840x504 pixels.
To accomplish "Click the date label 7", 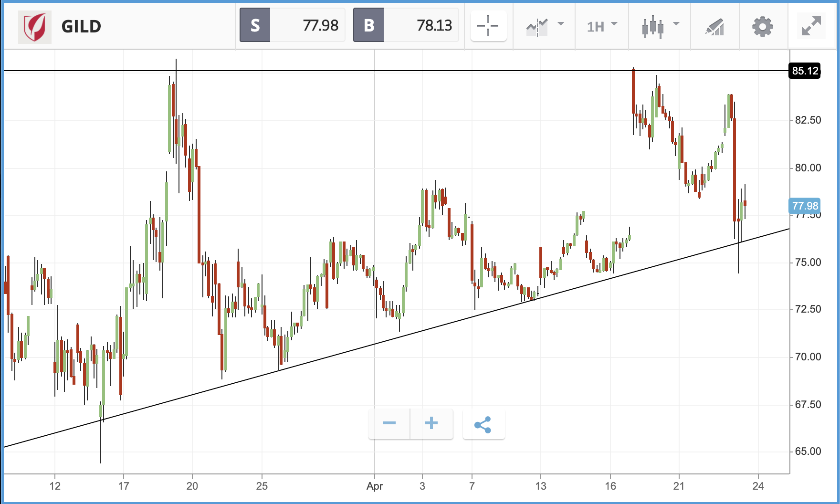I will click(472, 486).
